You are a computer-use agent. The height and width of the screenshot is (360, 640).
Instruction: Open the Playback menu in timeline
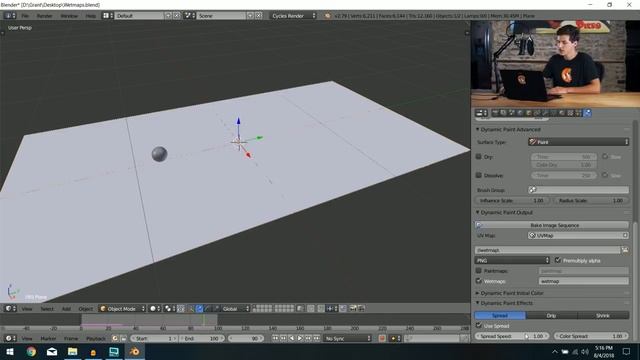pos(96,338)
